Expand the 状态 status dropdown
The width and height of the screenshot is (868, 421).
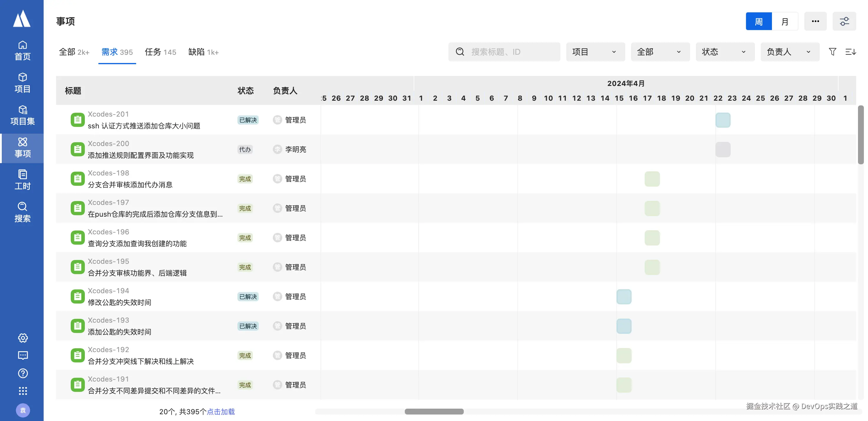pyautogui.click(x=725, y=52)
